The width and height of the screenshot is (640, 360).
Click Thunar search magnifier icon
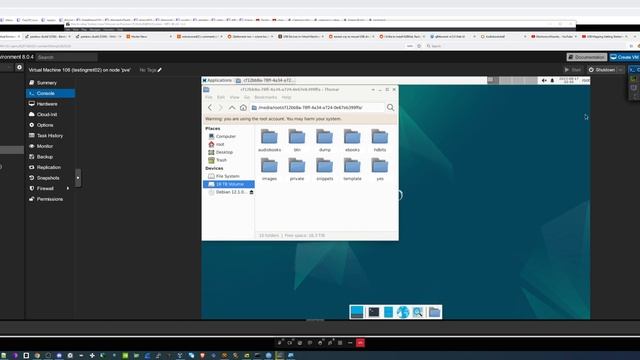coord(390,107)
